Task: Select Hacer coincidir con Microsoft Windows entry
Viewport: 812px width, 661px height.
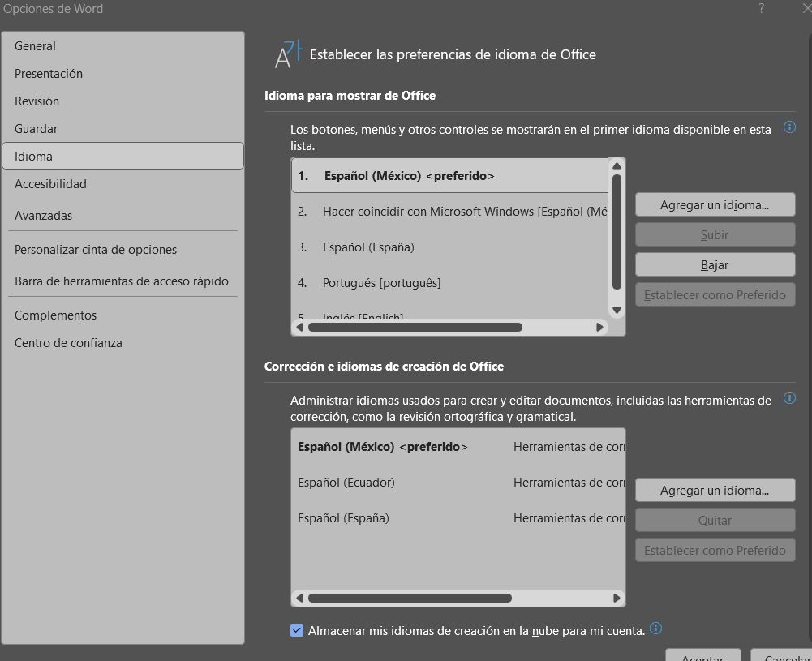Action: click(x=450, y=211)
